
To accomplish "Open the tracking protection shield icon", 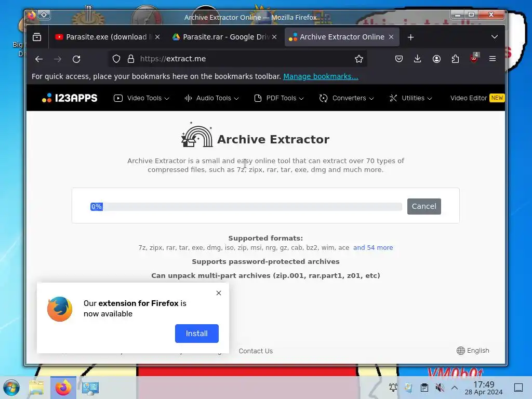I will pyautogui.click(x=116, y=59).
